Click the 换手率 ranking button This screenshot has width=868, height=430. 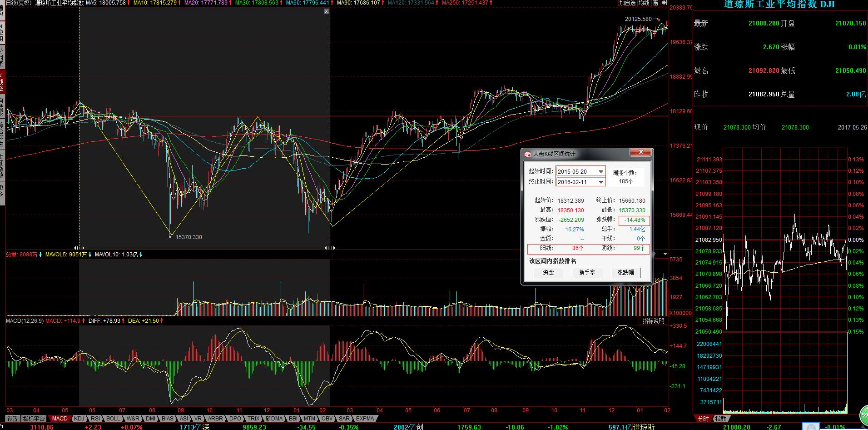(x=587, y=272)
